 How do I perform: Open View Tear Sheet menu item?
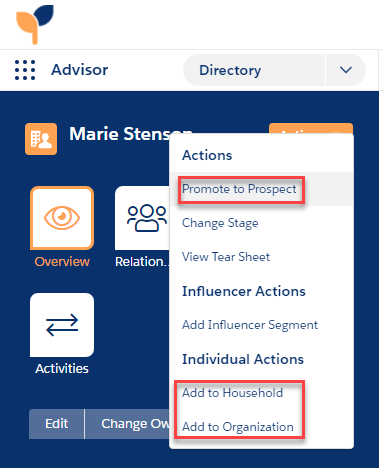(x=226, y=257)
